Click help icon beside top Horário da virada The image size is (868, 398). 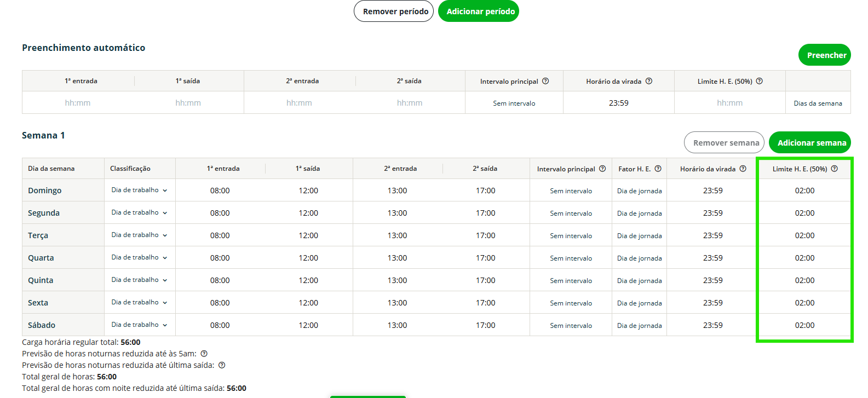pyautogui.click(x=649, y=81)
